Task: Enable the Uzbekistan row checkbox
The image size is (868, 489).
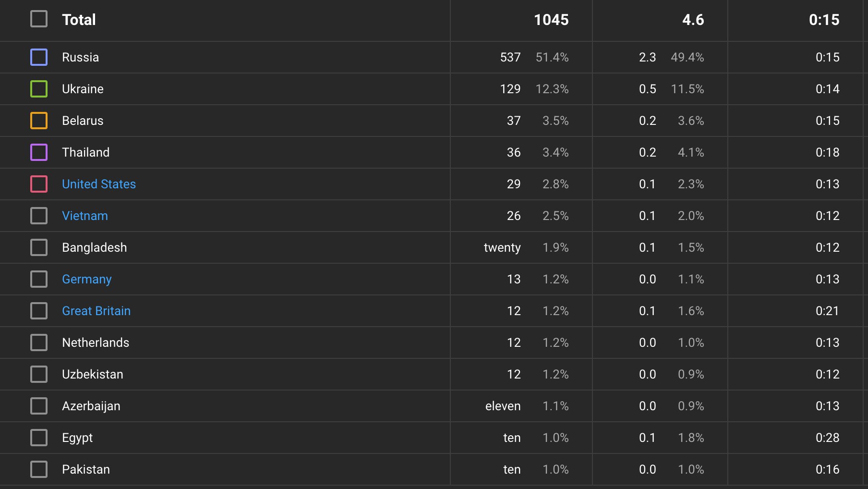Action: click(39, 374)
